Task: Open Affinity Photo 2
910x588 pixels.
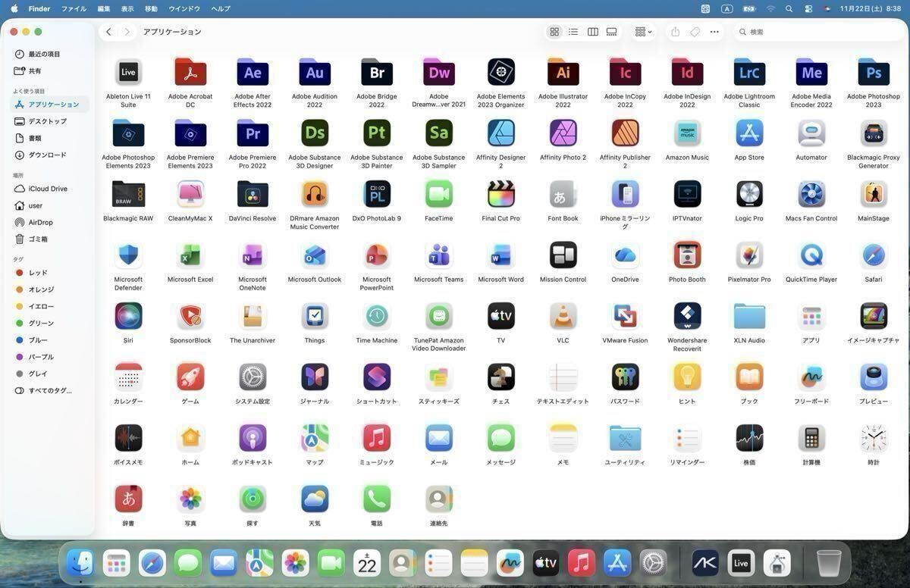Action: point(563,133)
